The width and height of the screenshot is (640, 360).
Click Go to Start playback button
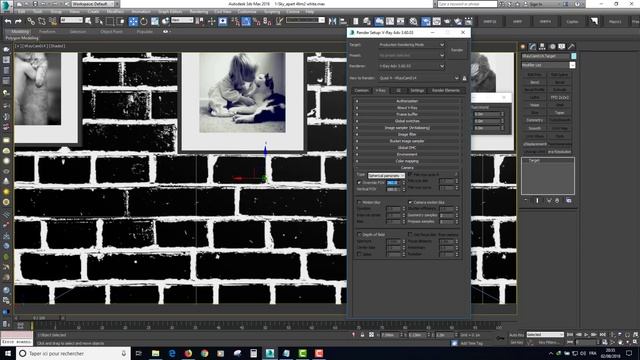[570, 335]
